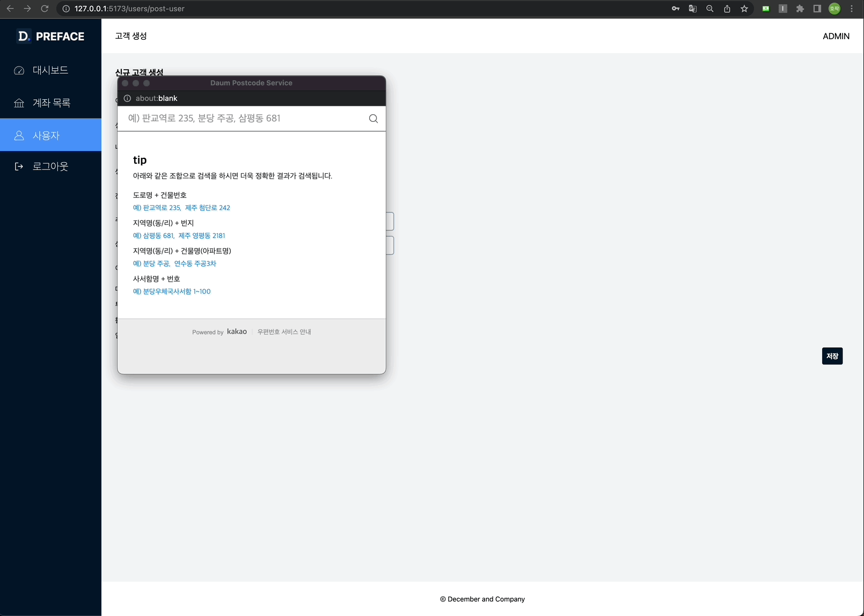This screenshot has width=864, height=616.
Task: Click the 분당우체국사서함 1~100 example
Action: pyautogui.click(x=172, y=291)
